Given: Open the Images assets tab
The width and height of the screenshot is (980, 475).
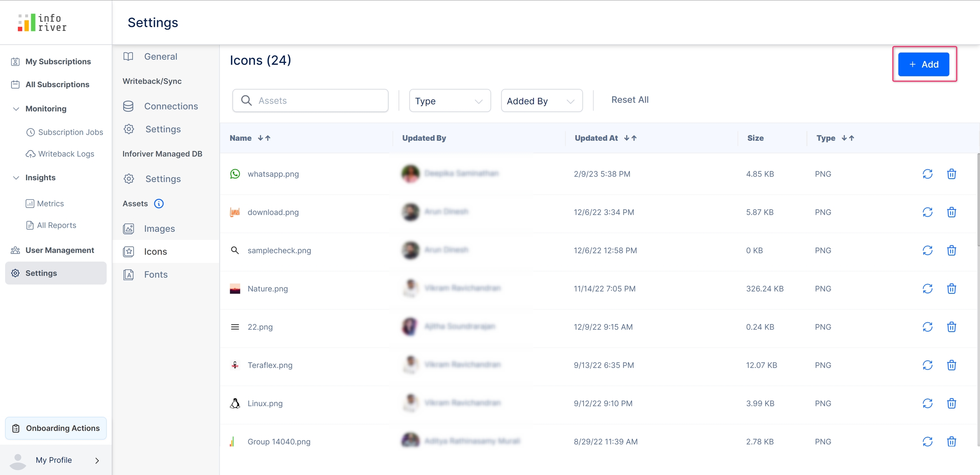Looking at the screenshot, I should (x=159, y=229).
